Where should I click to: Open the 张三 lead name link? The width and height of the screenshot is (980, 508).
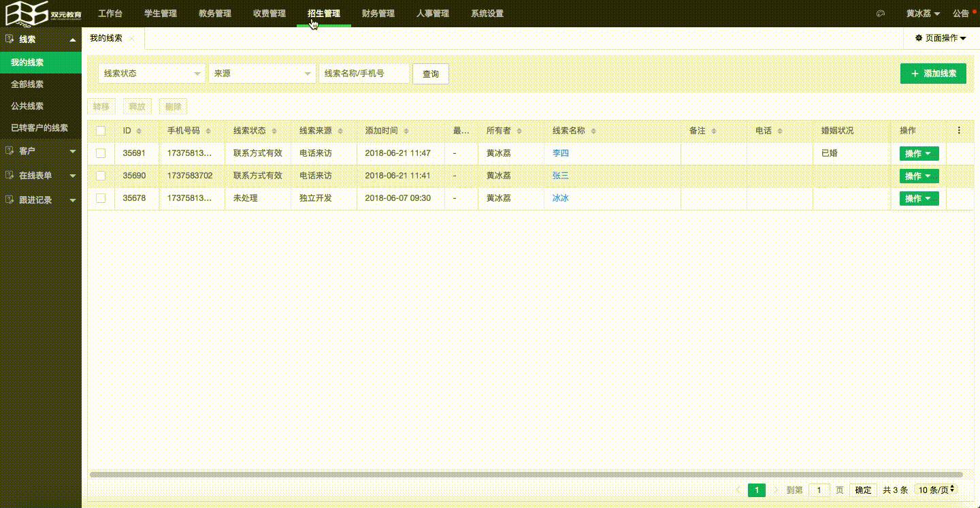560,176
